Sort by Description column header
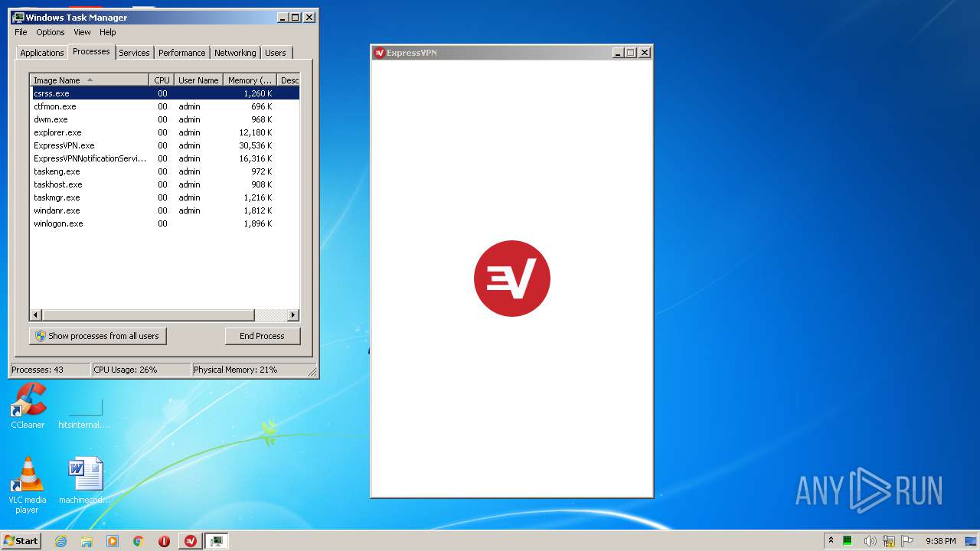 289,80
